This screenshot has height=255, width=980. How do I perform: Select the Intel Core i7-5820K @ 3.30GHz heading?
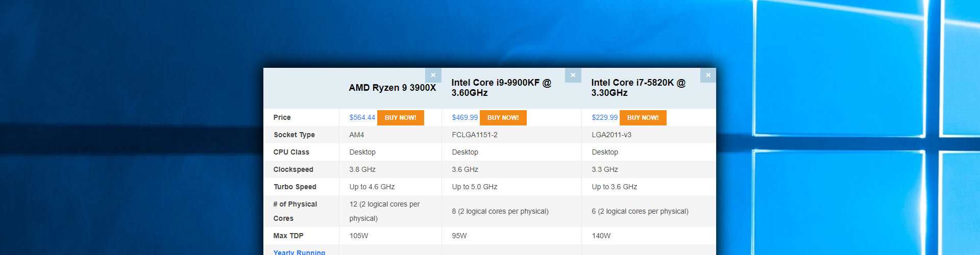pos(639,88)
